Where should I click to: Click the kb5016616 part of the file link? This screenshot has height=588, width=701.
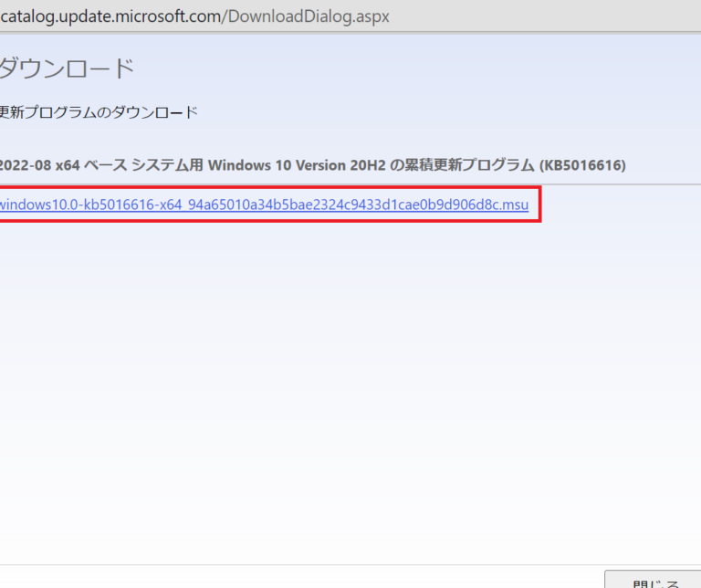click(115, 205)
